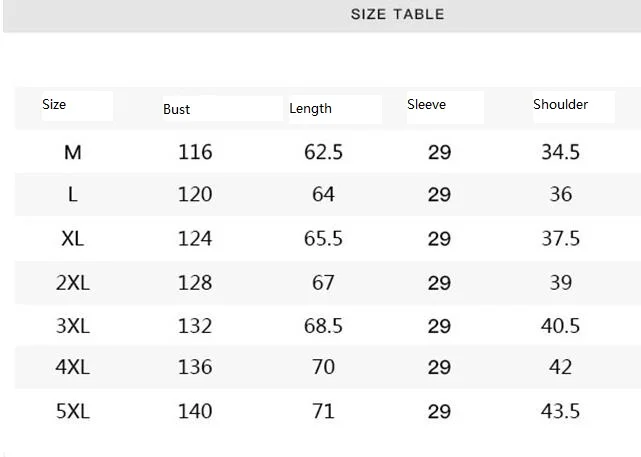Click the 2XL size row label
Viewport: 641px width, 457px height.
coord(73,283)
